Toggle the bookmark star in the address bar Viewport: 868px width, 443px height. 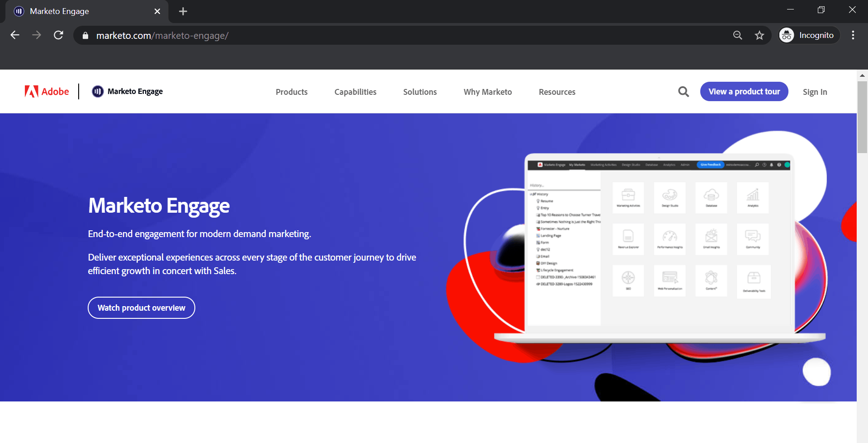tap(759, 35)
